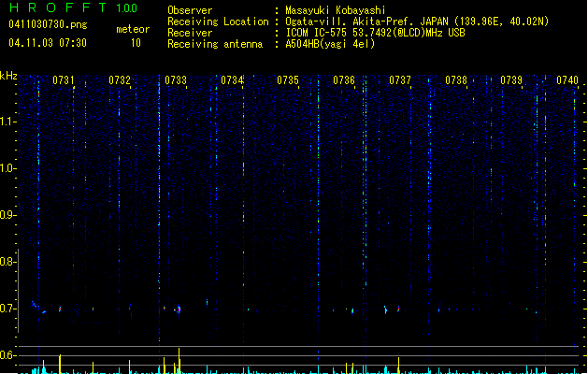588x374 pixels.
Task: Click the 0740 time marker
Action: point(567,80)
